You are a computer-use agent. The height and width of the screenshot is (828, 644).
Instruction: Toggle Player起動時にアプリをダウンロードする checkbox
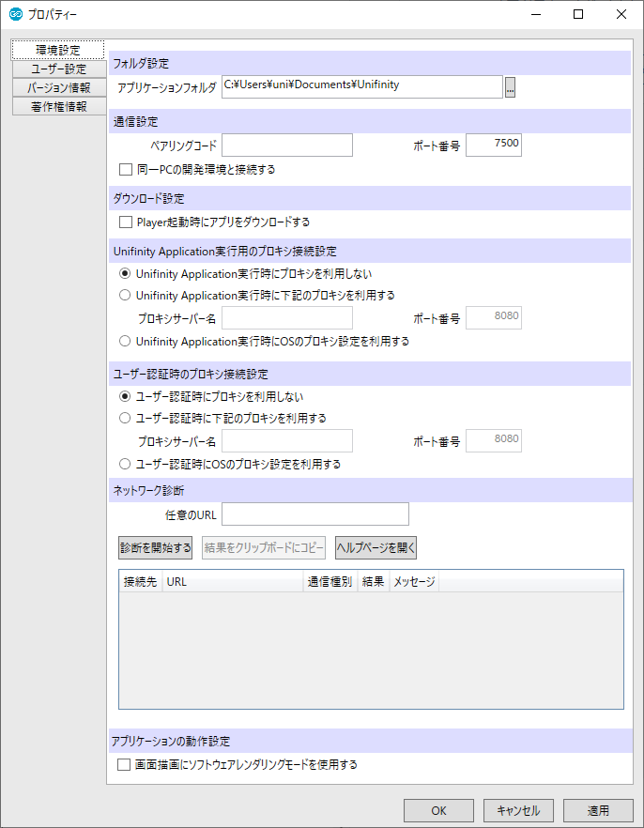[126, 222]
